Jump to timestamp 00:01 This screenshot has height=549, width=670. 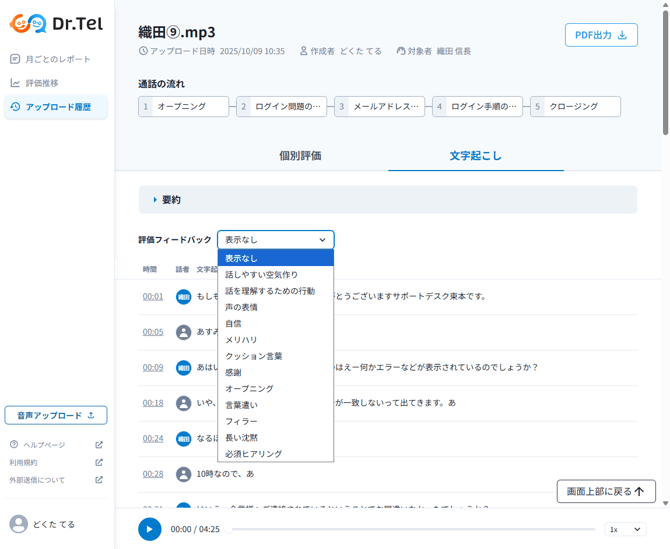[153, 297]
